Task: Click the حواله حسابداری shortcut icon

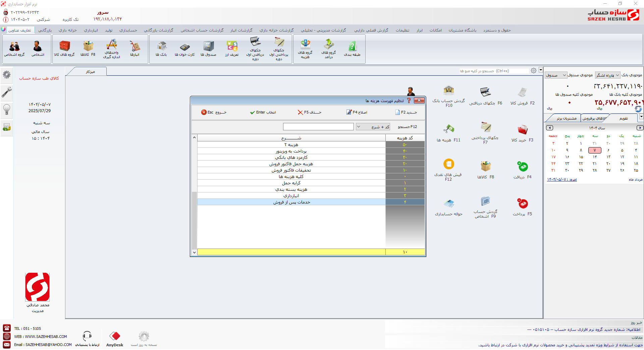Action: tap(449, 207)
